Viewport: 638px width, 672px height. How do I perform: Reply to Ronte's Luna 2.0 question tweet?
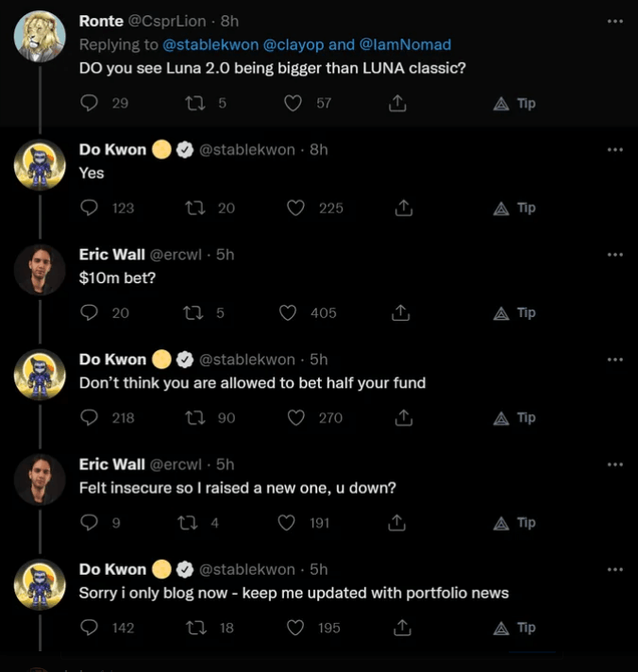coord(91,103)
